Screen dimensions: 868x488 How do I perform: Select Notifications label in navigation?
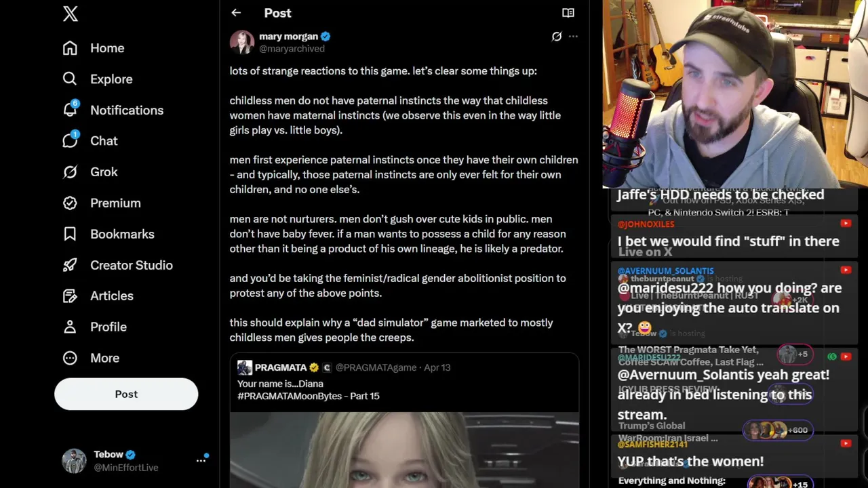tap(127, 110)
